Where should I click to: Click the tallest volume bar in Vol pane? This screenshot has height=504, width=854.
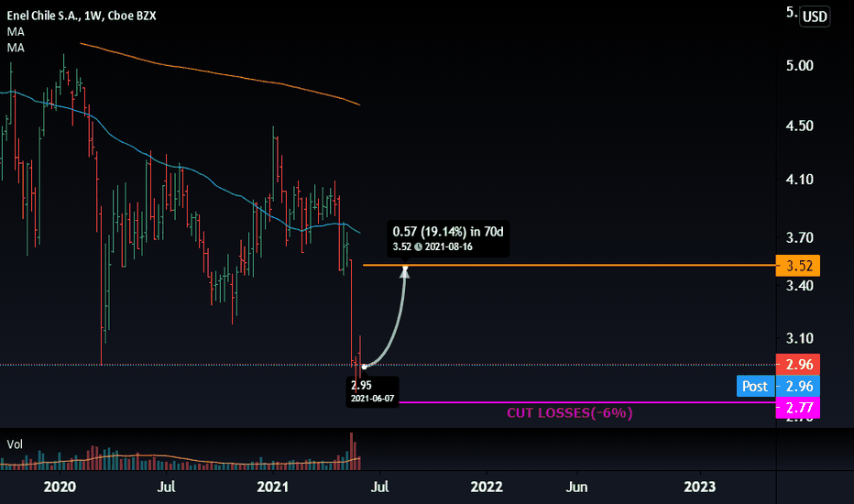coord(351,451)
